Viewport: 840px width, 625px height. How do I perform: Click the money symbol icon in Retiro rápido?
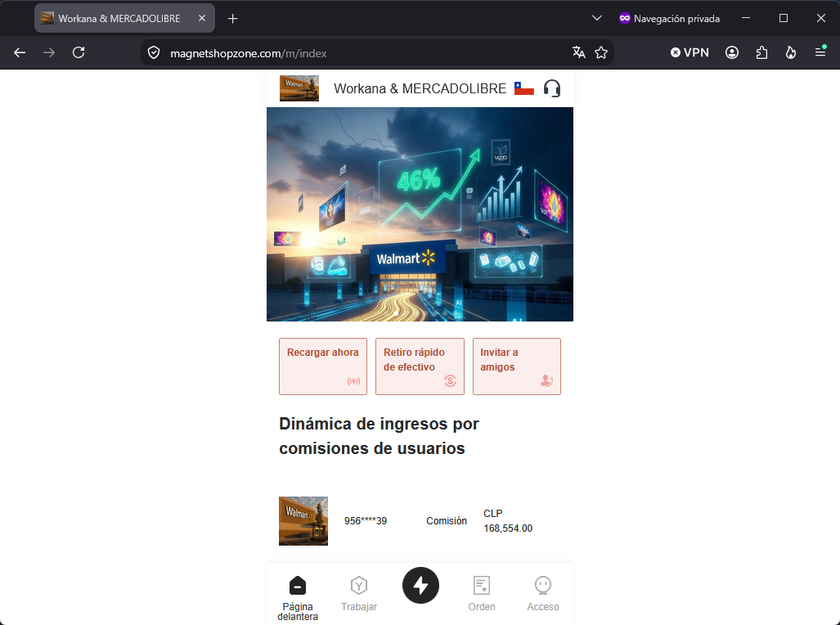click(x=450, y=381)
